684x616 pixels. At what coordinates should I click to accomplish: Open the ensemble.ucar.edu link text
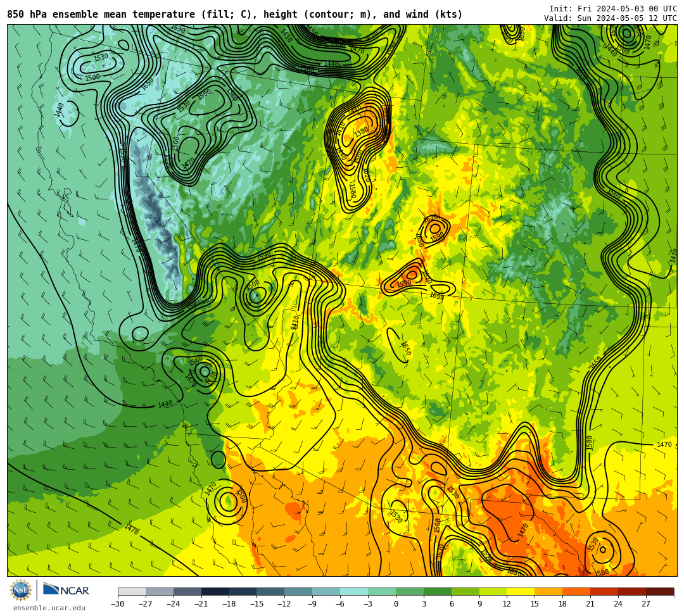[x=49, y=608]
